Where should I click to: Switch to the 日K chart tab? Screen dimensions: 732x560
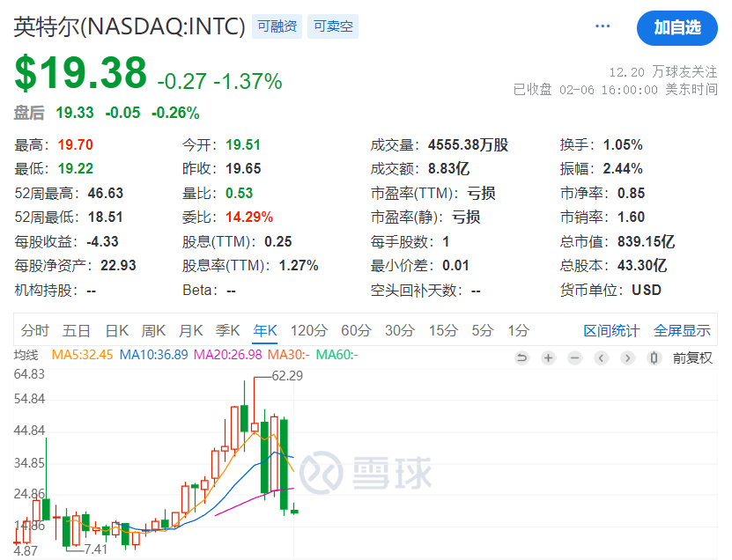point(116,331)
